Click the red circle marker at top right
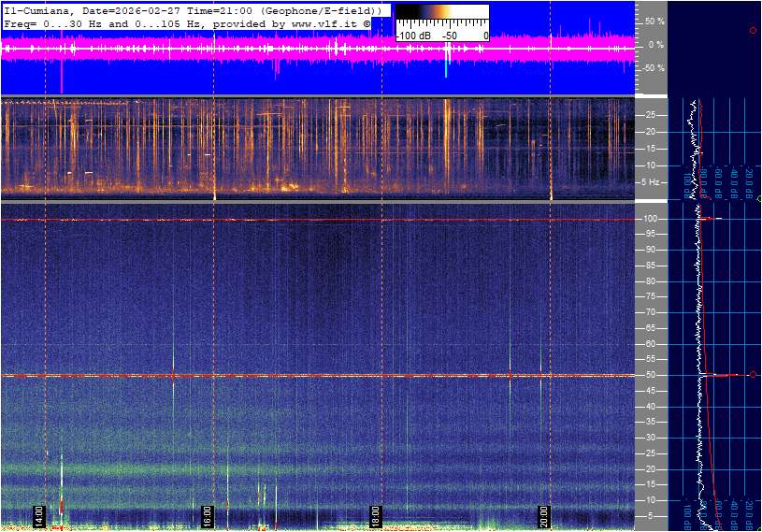762x532 pixels. coord(753,31)
